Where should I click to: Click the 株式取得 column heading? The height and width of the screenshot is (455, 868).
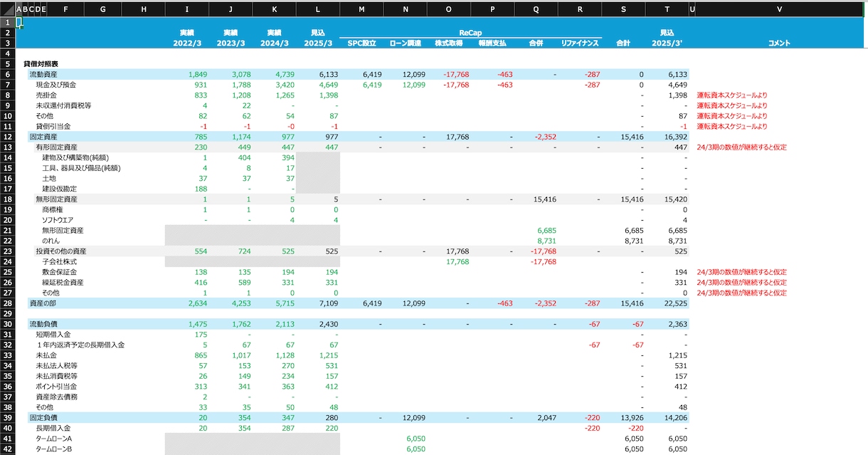[x=448, y=43]
